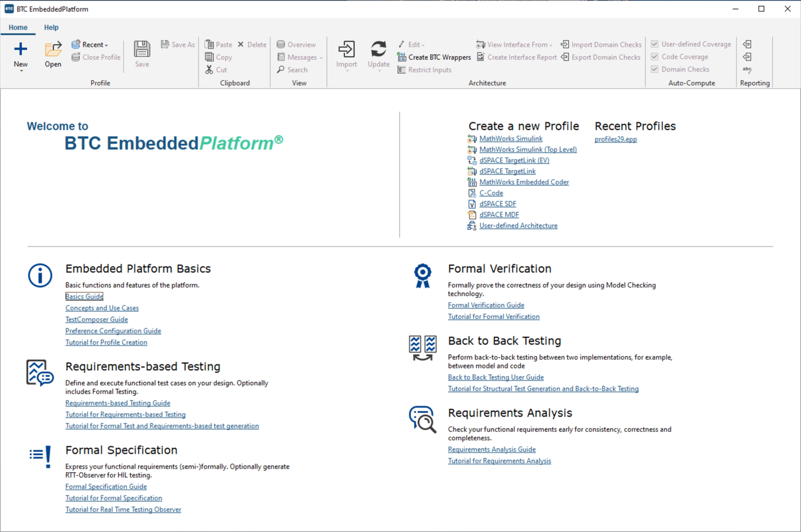Open the Formal Verification Guide link
The image size is (801, 532).
[x=486, y=305]
